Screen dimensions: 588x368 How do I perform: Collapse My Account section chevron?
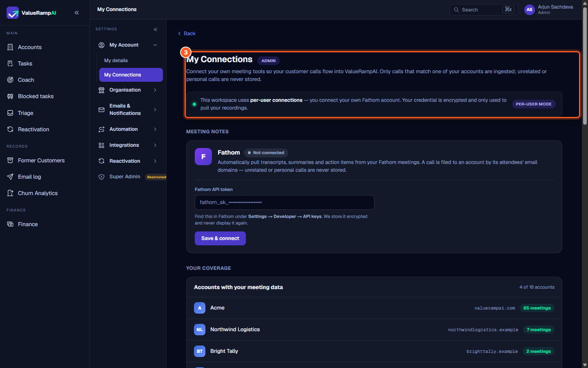tap(155, 45)
